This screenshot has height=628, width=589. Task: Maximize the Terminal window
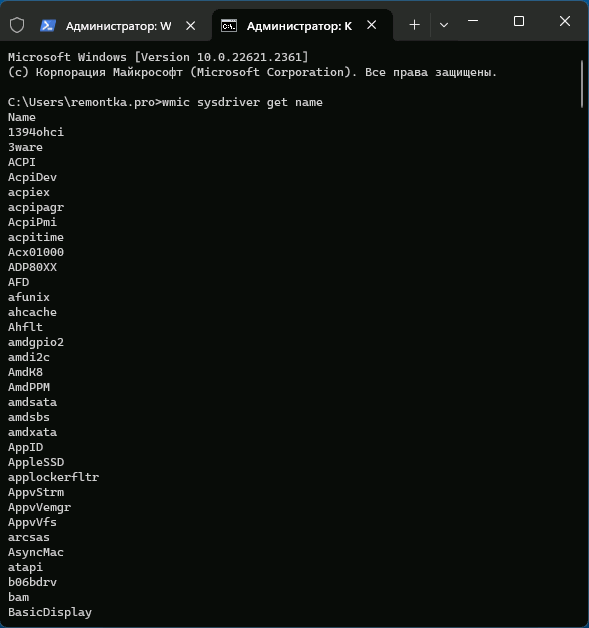[x=519, y=21]
